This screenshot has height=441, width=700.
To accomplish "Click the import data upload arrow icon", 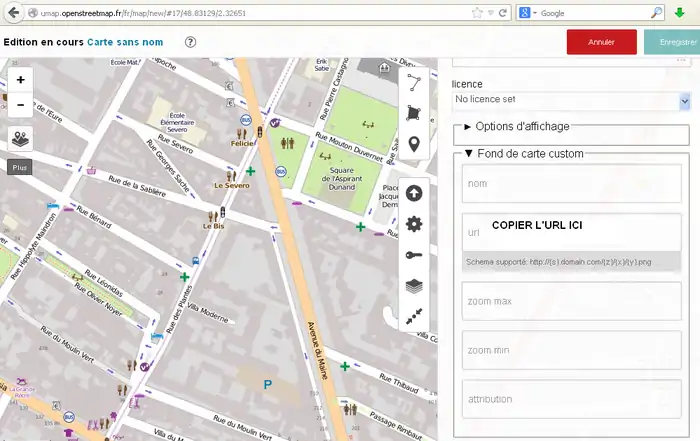I will [x=414, y=194].
